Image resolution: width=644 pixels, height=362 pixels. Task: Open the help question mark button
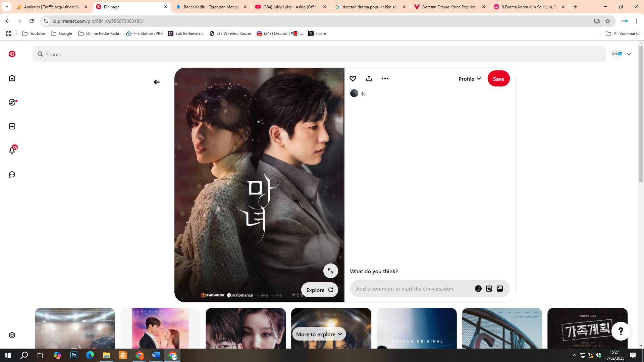coord(621,331)
